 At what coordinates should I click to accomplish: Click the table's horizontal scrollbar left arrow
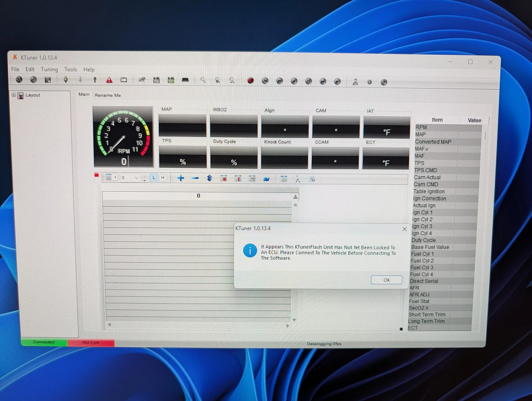click(x=109, y=325)
